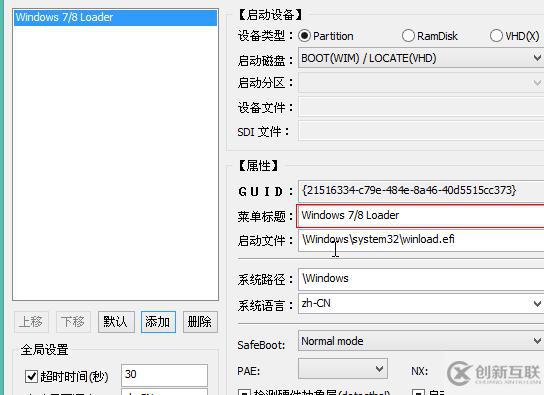
Task: Click the 默认 default button
Action: [116, 322]
